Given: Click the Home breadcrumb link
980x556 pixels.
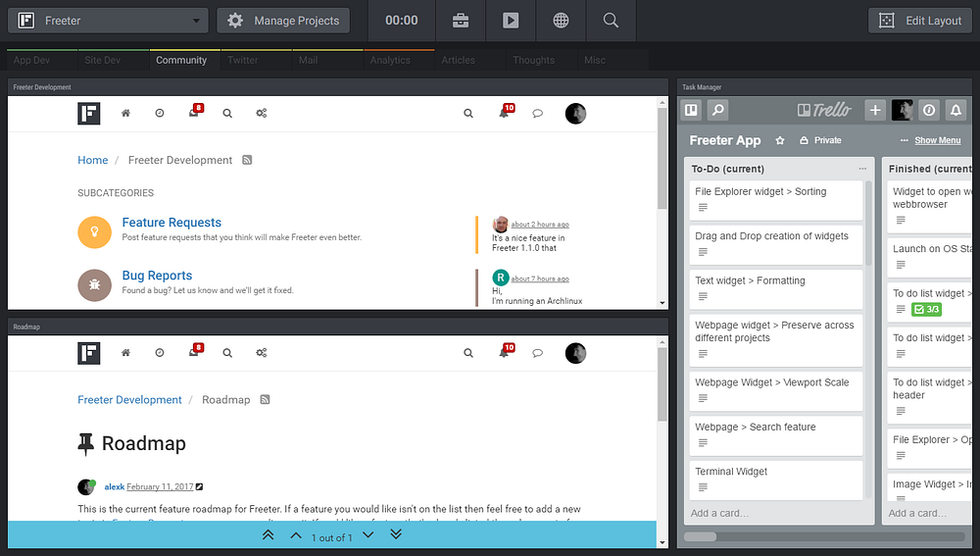Looking at the screenshot, I should (x=92, y=160).
